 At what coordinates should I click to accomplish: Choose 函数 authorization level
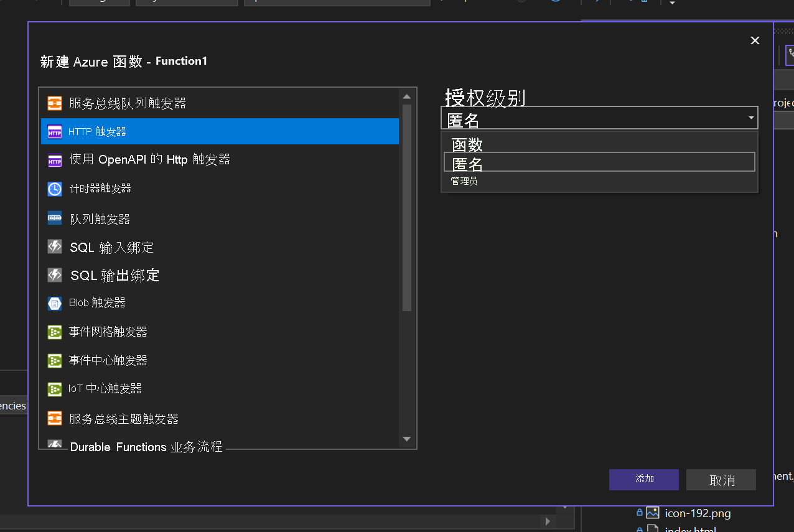[x=599, y=144]
